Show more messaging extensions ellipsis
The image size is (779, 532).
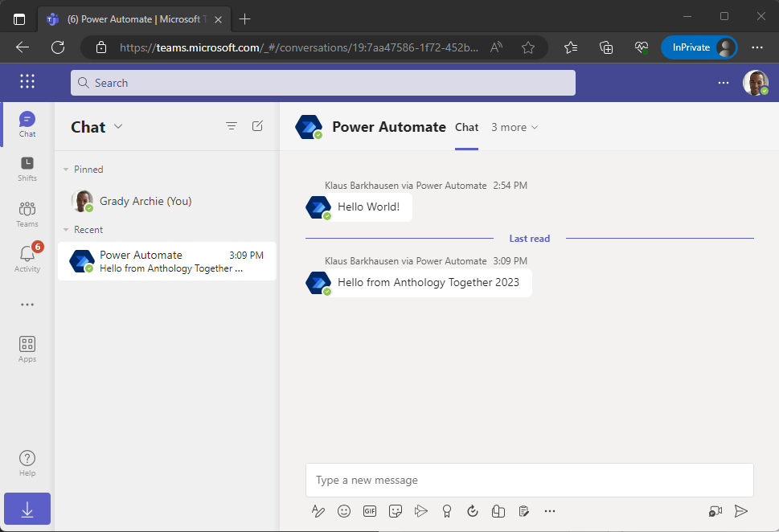click(x=549, y=511)
